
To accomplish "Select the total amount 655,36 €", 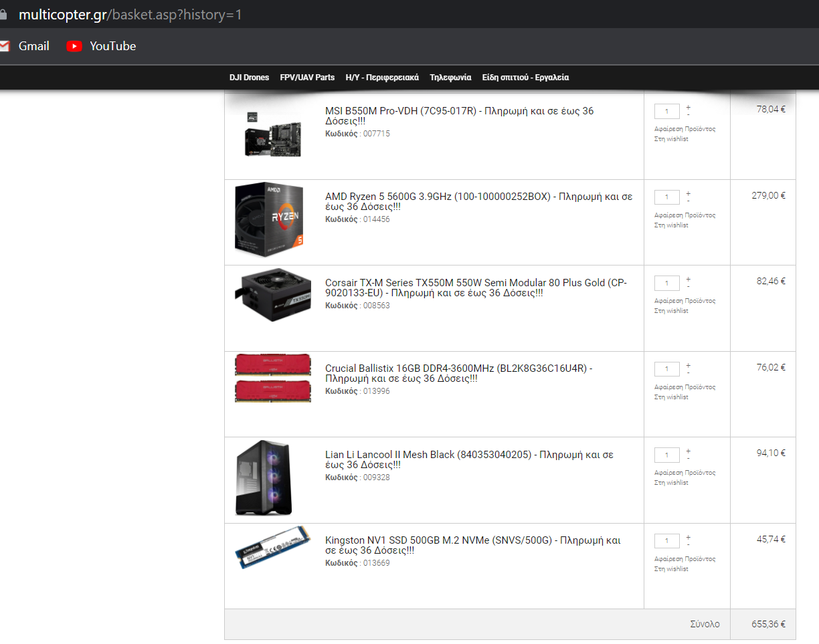I will (x=769, y=625).
